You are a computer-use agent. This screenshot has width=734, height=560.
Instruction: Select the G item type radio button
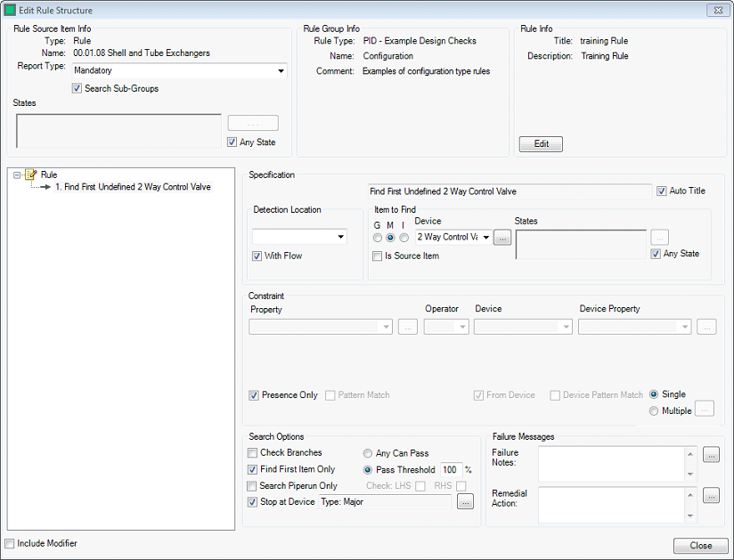pos(378,238)
